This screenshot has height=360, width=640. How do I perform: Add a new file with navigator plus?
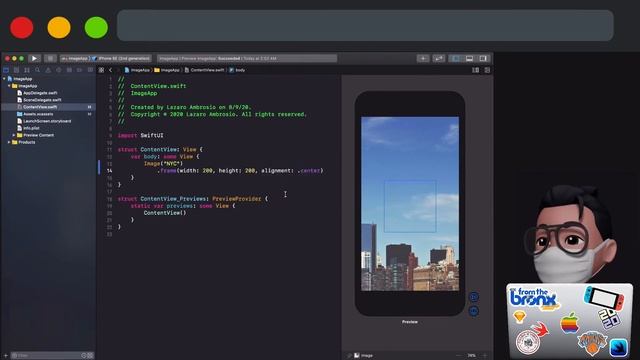click(x=6, y=356)
